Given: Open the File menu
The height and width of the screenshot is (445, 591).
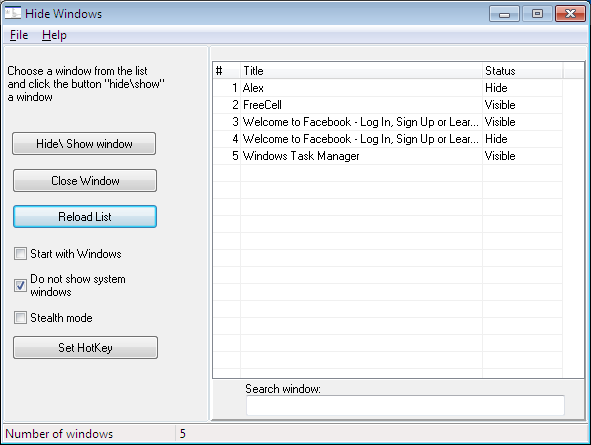Looking at the screenshot, I should click(x=19, y=35).
